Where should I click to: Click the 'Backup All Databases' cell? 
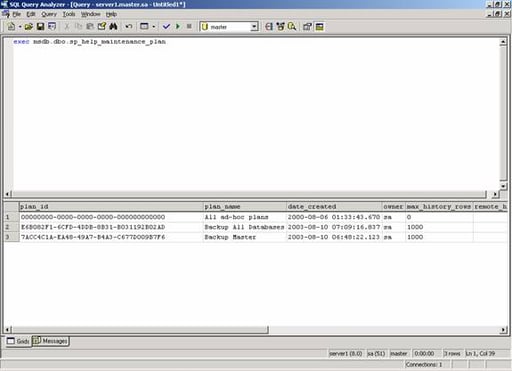245,227
